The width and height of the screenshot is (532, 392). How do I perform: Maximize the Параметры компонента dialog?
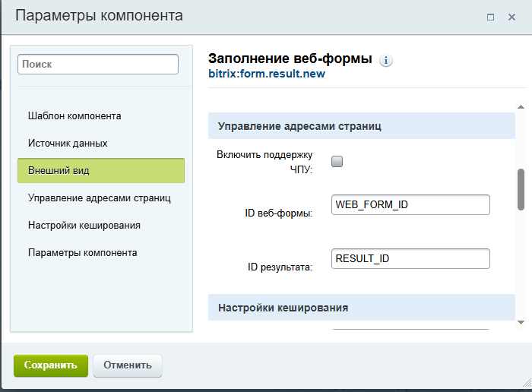tap(490, 17)
